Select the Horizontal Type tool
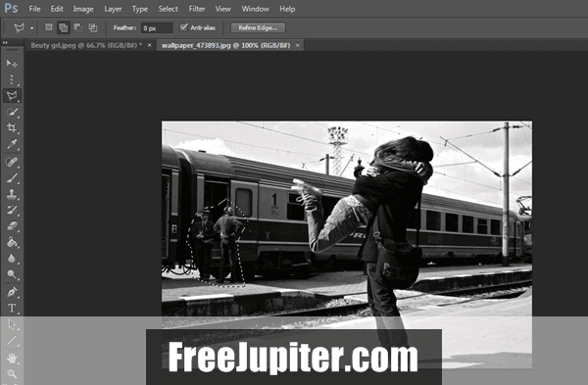 pyautogui.click(x=12, y=308)
